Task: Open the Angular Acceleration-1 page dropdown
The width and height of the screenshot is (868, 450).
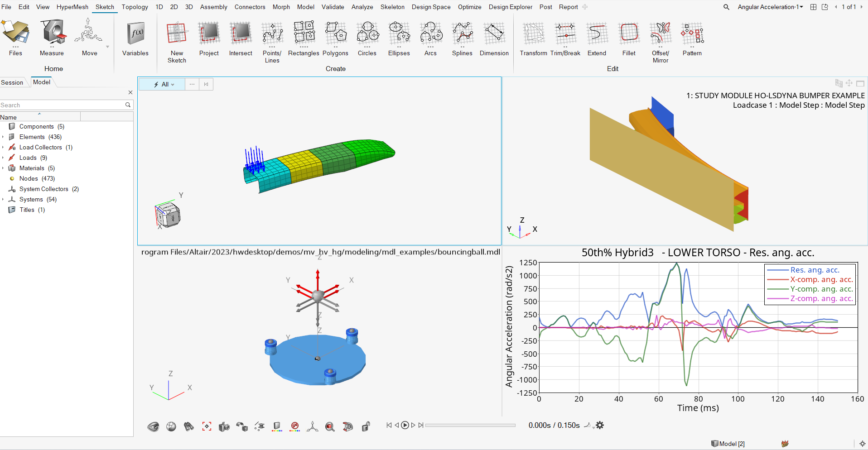Action: pos(770,7)
